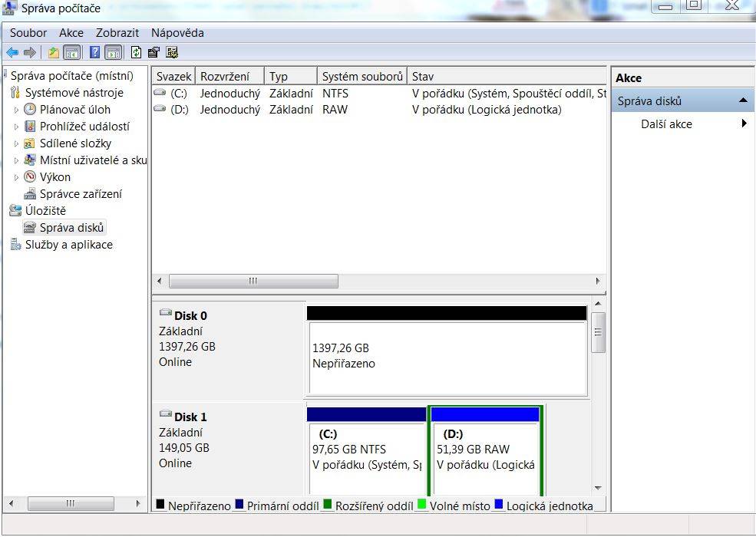Open the Akce menu

pos(71,33)
